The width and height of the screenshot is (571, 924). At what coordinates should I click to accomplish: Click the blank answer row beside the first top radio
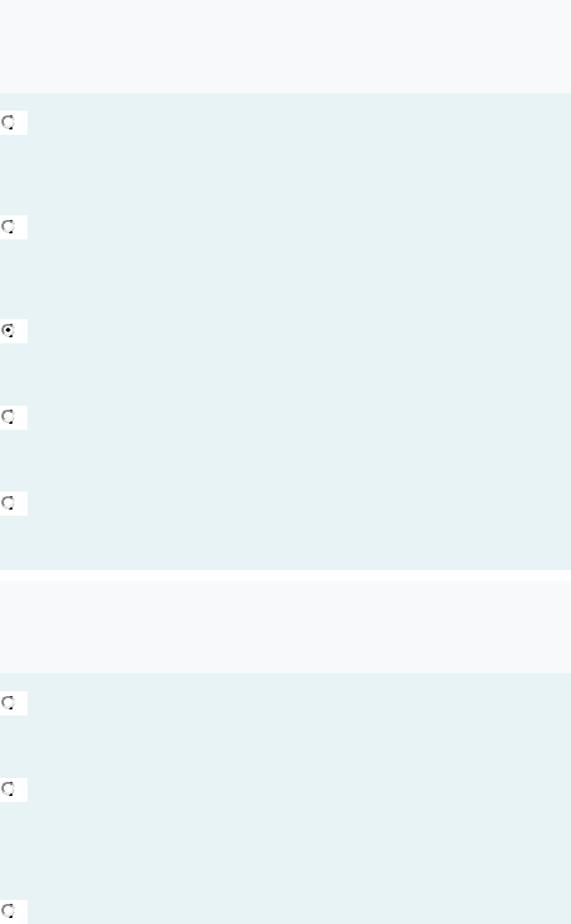[x=299, y=154]
